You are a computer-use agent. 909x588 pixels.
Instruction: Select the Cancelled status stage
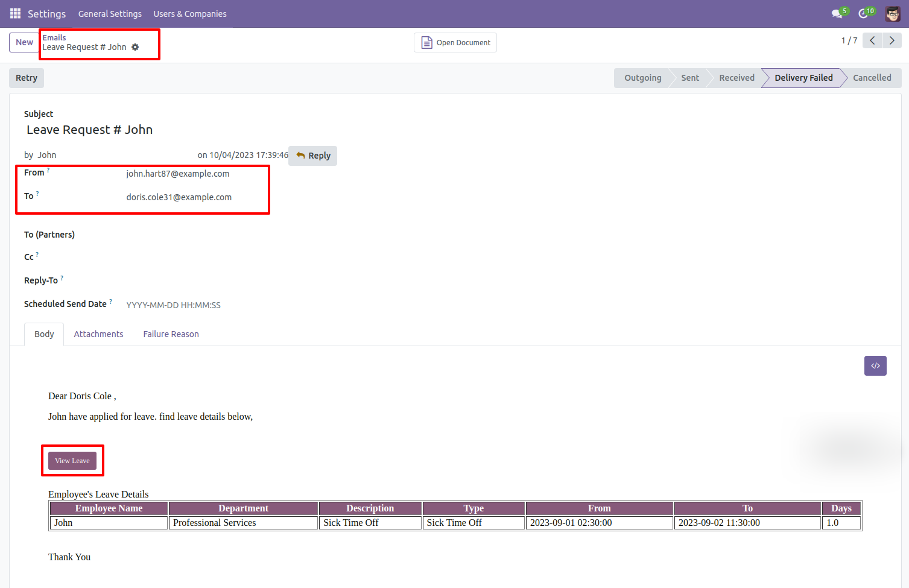pyautogui.click(x=872, y=78)
